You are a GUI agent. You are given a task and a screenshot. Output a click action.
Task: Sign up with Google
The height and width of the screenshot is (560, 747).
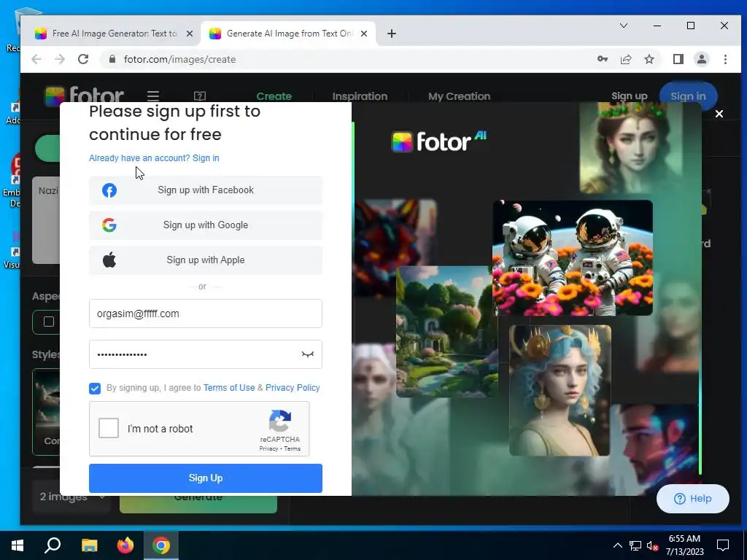(205, 225)
